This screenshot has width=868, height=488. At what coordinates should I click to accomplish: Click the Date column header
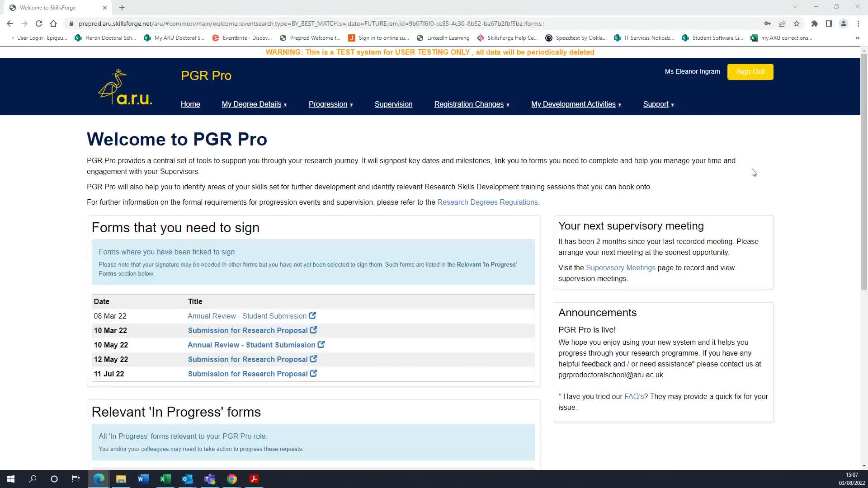102,301
